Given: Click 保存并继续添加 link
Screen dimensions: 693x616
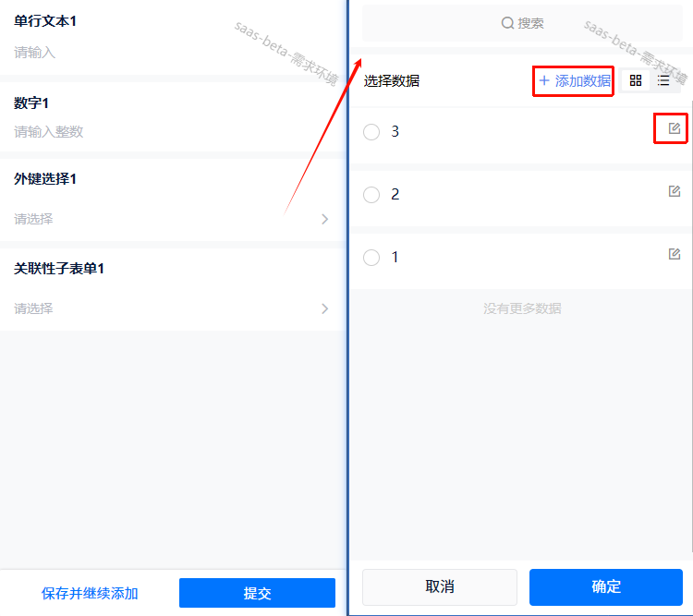Looking at the screenshot, I should pyautogui.click(x=90, y=593).
